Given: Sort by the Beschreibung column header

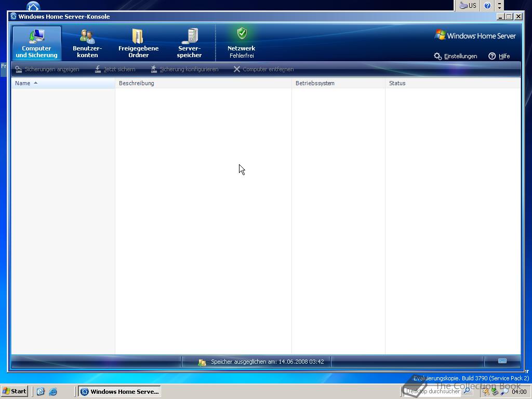Looking at the screenshot, I should click(x=203, y=83).
